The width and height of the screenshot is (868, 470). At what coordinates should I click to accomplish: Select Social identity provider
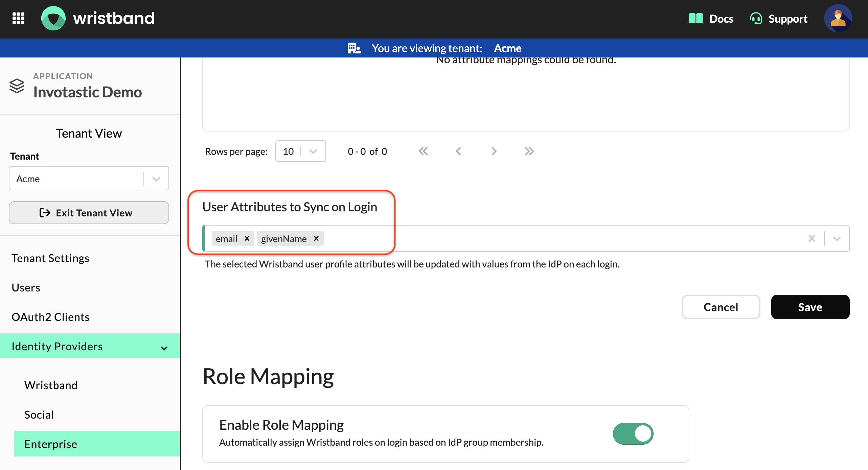pyautogui.click(x=39, y=415)
